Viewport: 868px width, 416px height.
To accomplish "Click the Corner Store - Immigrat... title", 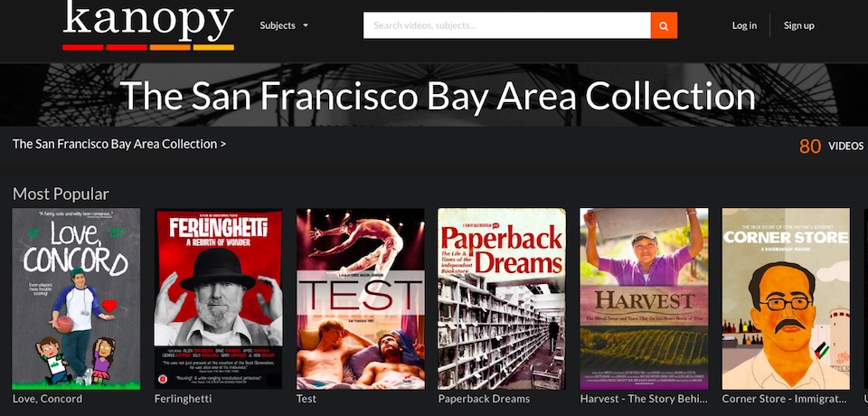I will [x=785, y=399].
